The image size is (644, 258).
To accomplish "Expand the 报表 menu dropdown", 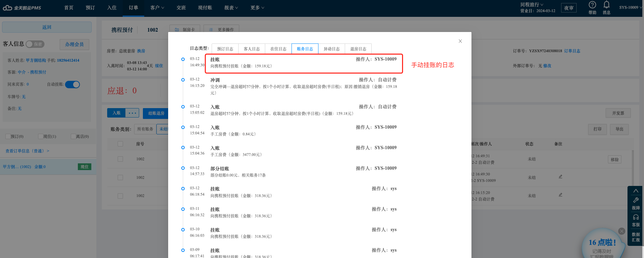I will point(231,8).
